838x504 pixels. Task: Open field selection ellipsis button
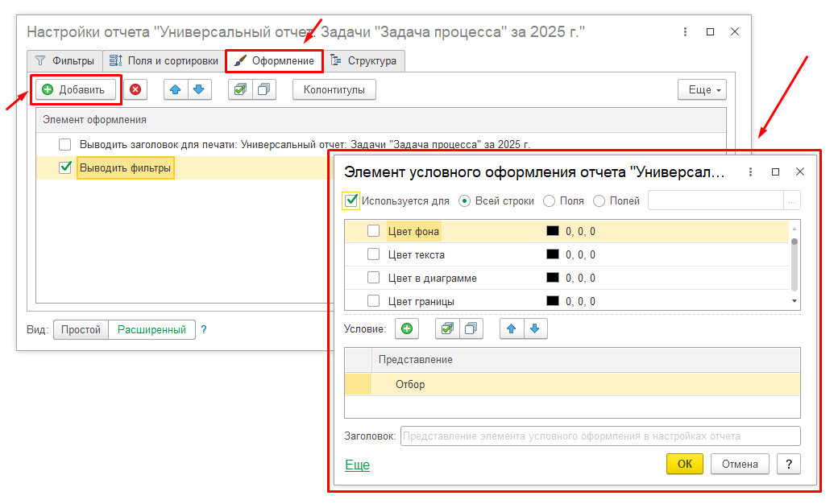coord(792,200)
